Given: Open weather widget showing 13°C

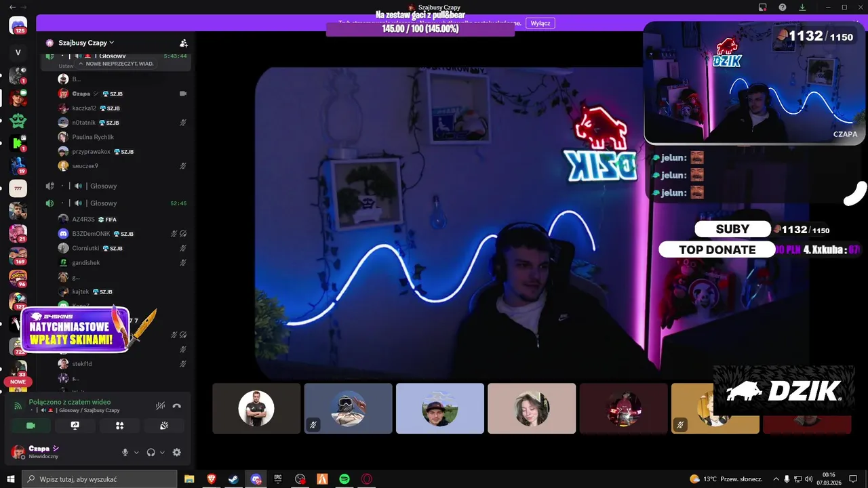Looking at the screenshot, I should tap(726, 479).
